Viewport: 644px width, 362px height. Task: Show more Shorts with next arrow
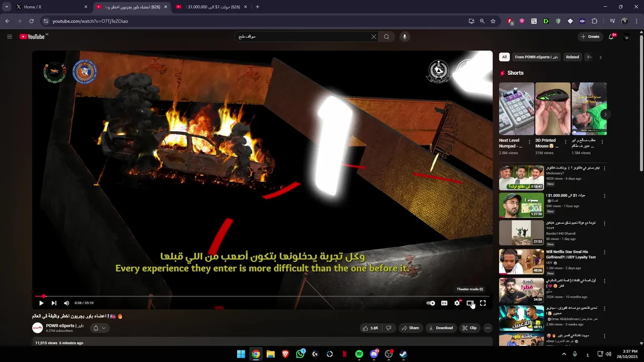tap(605, 115)
